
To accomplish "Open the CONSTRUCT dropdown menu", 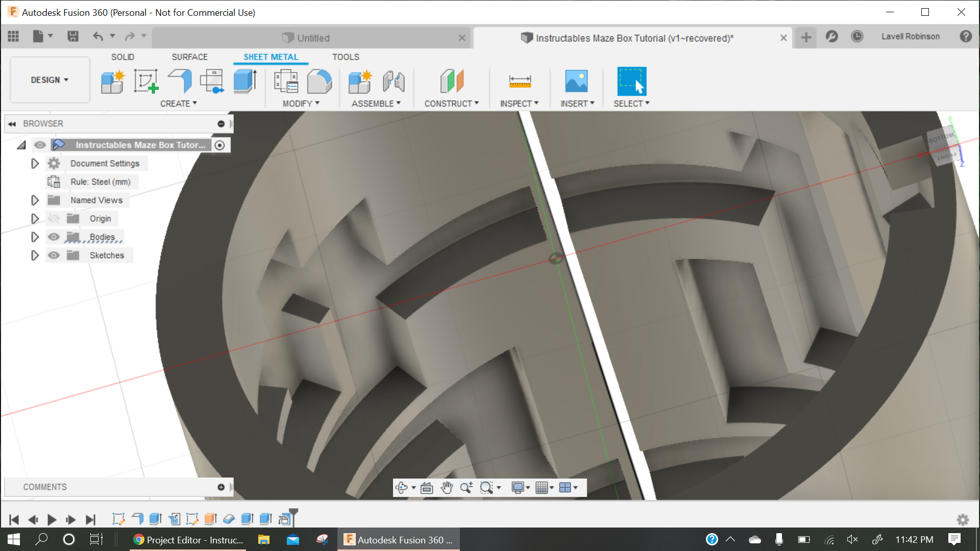I will [452, 104].
